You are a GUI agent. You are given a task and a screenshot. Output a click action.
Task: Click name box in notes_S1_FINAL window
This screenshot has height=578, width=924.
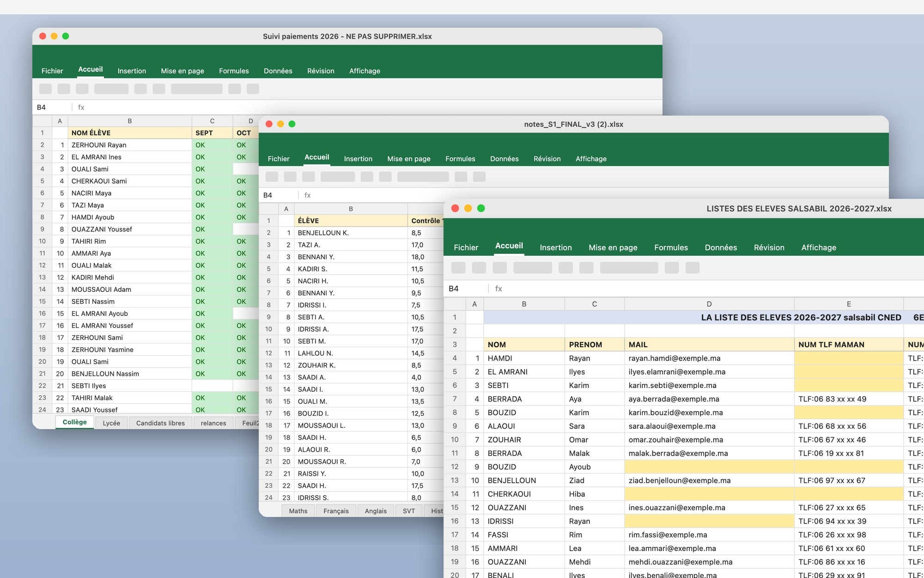(279, 195)
